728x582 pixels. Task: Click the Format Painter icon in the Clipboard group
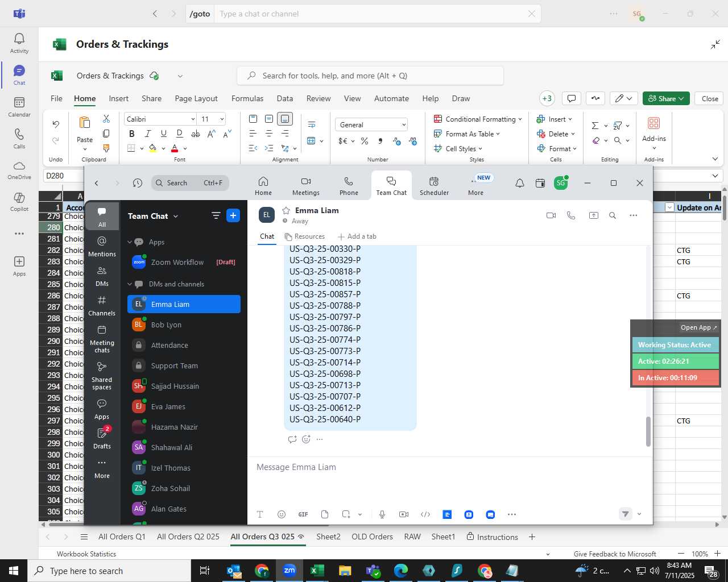point(106,148)
